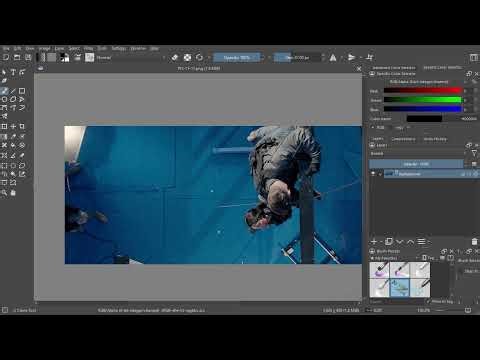
Task: Select the Polyline tool
Action: (x=22, y=99)
